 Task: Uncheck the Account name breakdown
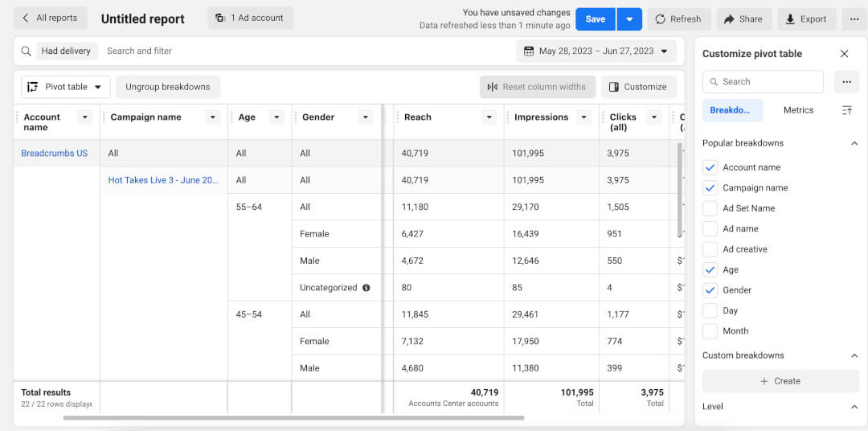(x=710, y=167)
